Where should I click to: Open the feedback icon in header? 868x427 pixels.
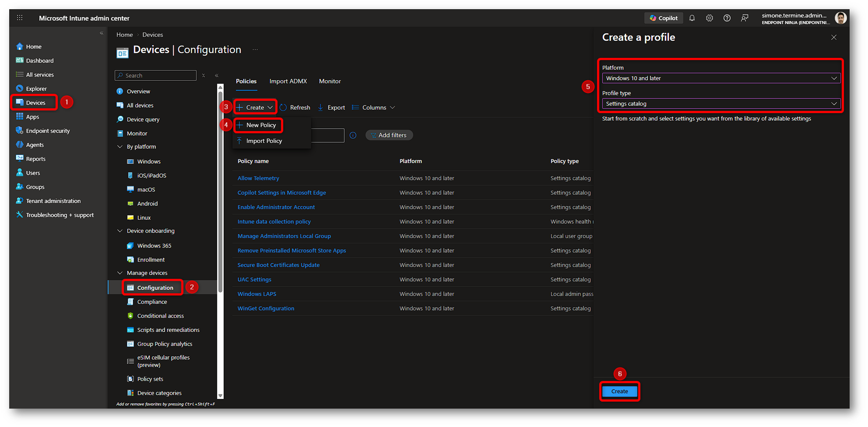(x=744, y=18)
